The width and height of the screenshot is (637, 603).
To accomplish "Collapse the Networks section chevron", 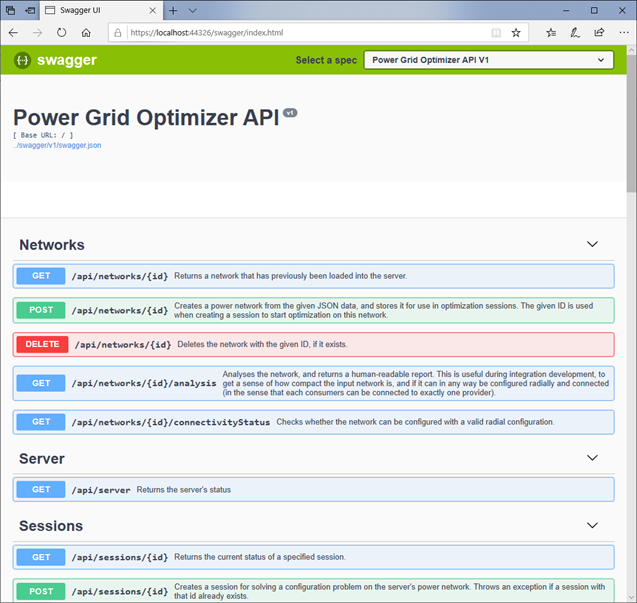I will (x=592, y=244).
